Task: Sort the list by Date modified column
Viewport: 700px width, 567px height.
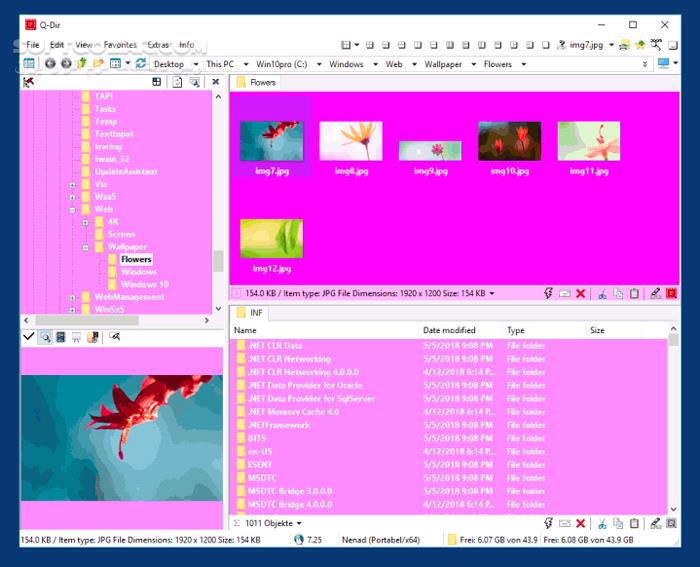Action: 449,330
